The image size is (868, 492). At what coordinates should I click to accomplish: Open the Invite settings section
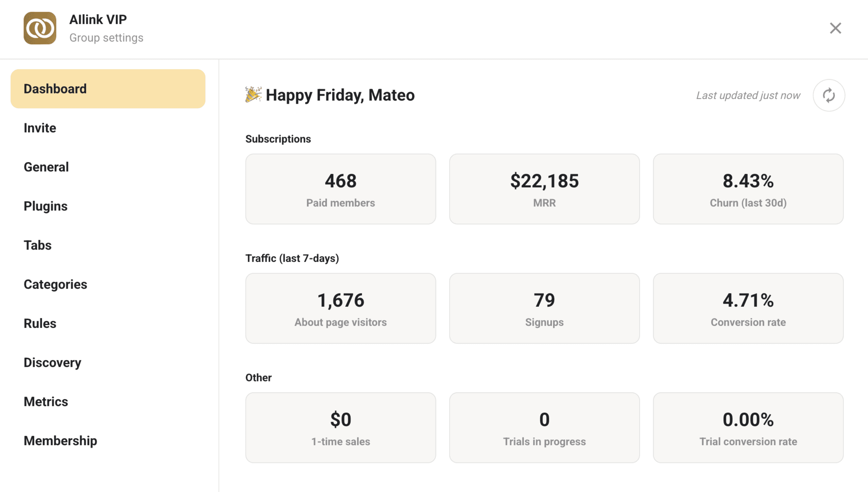[x=40, y=128]
